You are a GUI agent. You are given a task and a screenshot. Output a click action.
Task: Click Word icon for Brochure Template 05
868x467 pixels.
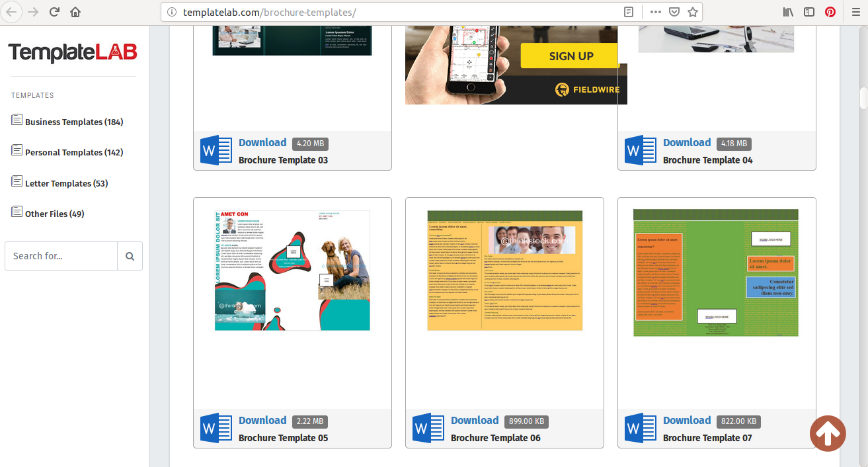point(216,428)
